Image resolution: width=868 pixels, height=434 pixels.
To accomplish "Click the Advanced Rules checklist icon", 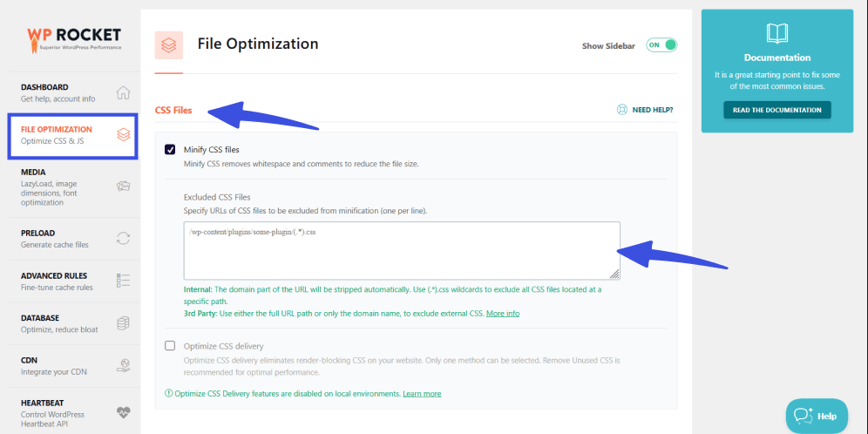I will tap(123, 281).
